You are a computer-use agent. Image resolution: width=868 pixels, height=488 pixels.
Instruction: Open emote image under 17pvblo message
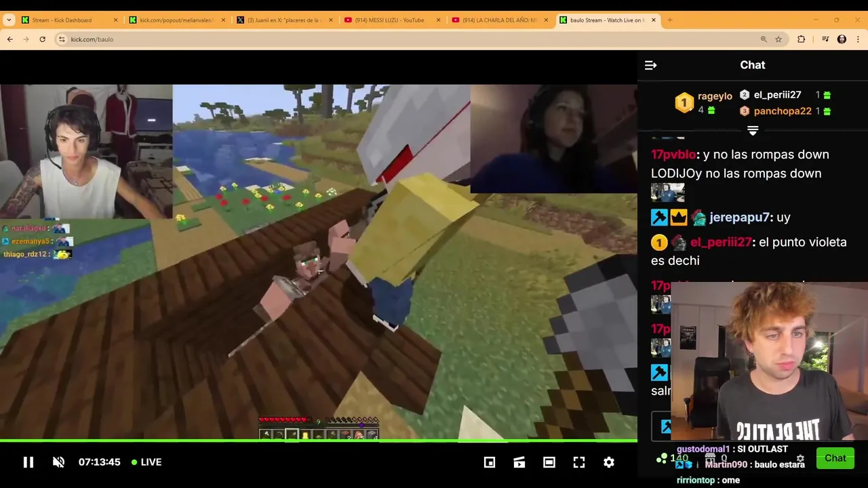pos(668,192)
